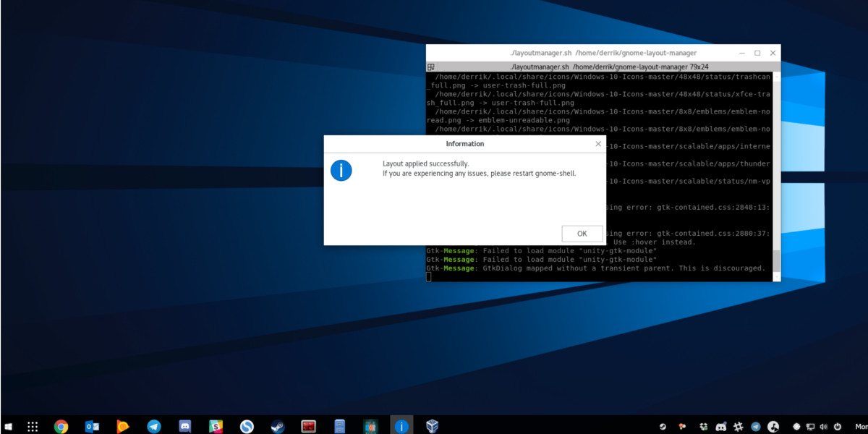This screenshot has width=868, height=434.
Task: Switch to the red terminal taskbar icon
Action: point(309,427)
